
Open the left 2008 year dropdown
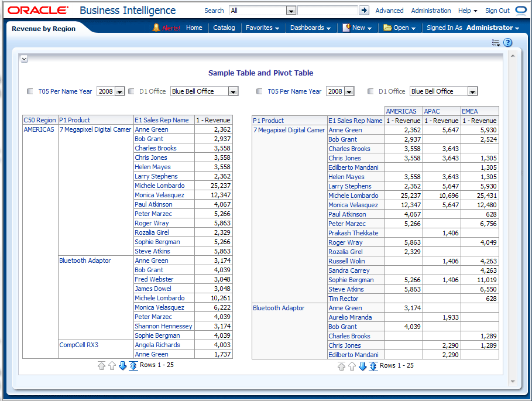(x=119, y=91)
